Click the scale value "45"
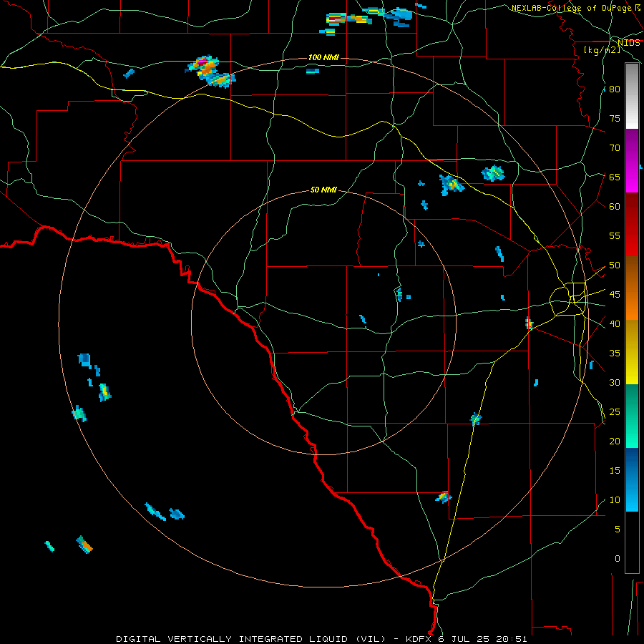Screen dimensions: 644x644 [615, 295]
